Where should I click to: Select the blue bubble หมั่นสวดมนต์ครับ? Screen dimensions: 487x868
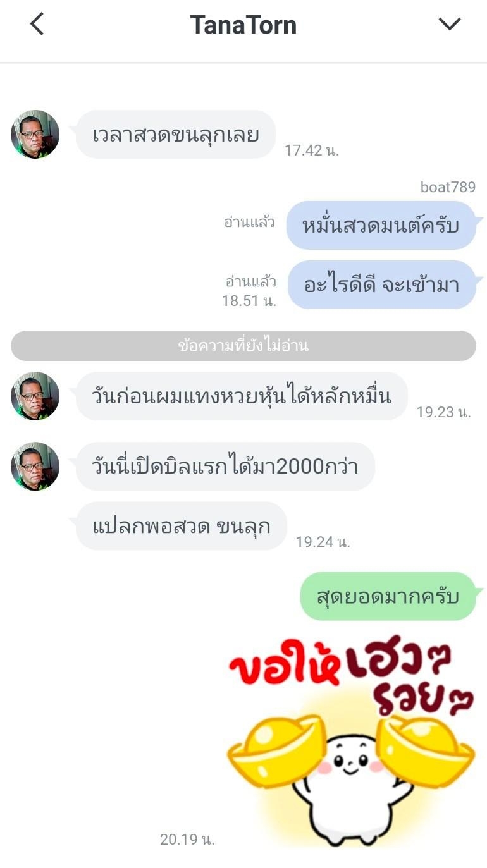coord(381,225)
